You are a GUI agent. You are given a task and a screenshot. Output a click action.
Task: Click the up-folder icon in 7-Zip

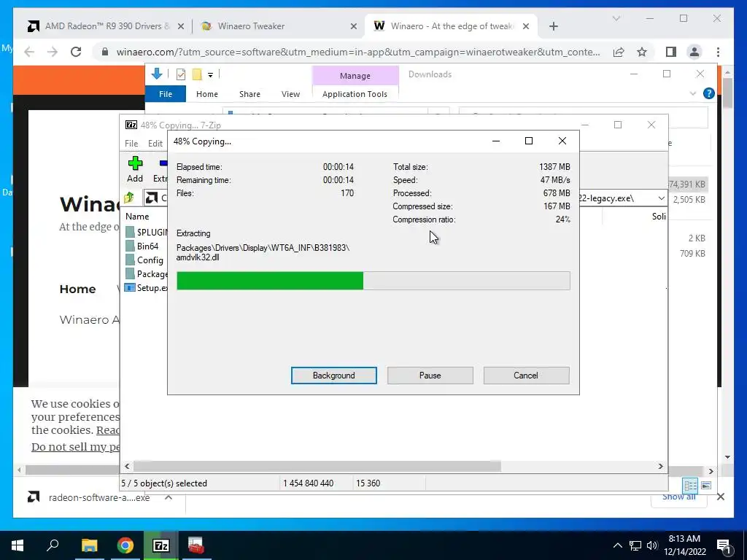pyautogui.click(x=129, y=198)
